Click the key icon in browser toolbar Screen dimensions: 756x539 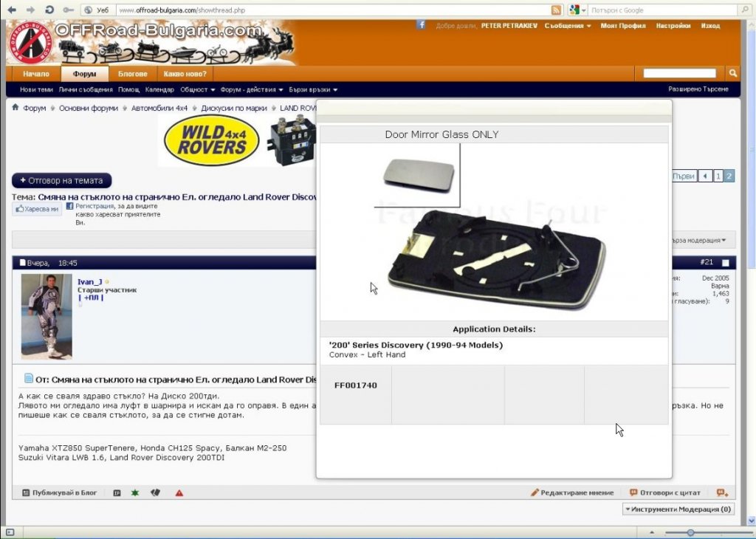click(68, 10)
